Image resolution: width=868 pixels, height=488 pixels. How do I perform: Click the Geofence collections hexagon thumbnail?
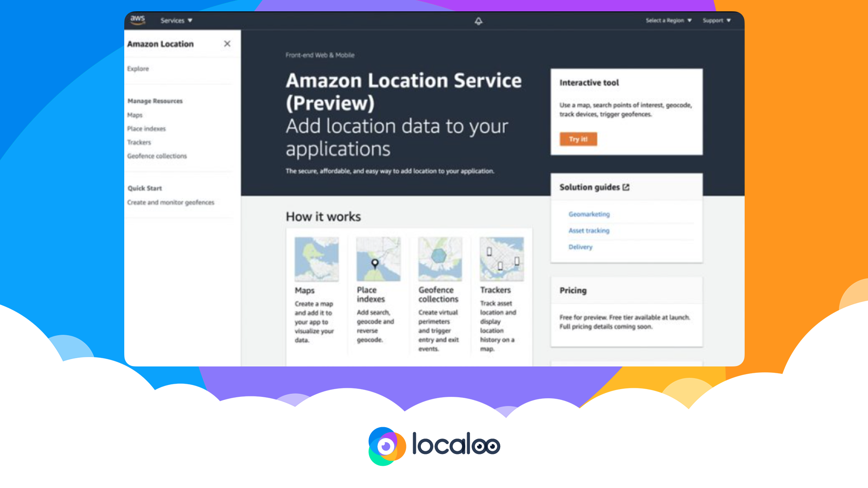click(x=440, y=259)
